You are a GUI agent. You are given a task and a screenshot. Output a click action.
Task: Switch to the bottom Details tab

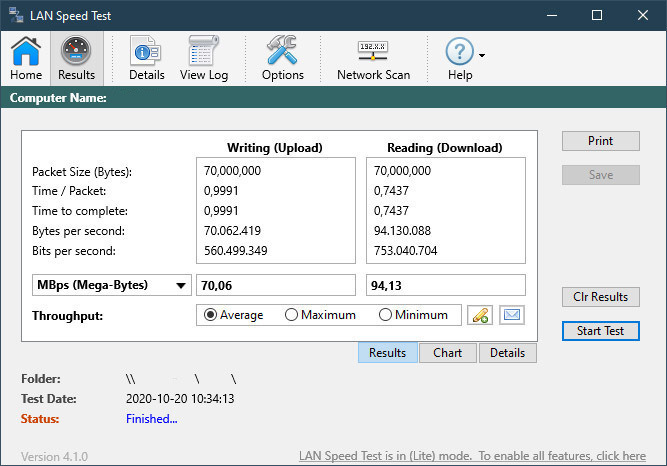[507, 353]
